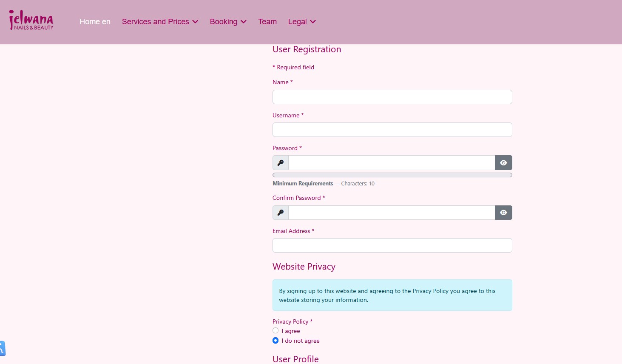Reveal the Confirm Password entry with the eye icon
This screenshot has width=622, height=364.
click(x=503, y=213)
